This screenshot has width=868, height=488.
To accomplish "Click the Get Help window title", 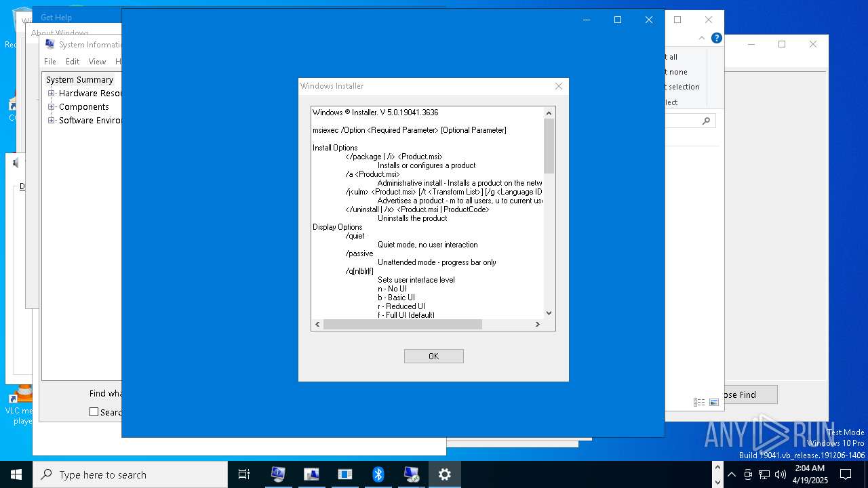I will tap(56, 18).
